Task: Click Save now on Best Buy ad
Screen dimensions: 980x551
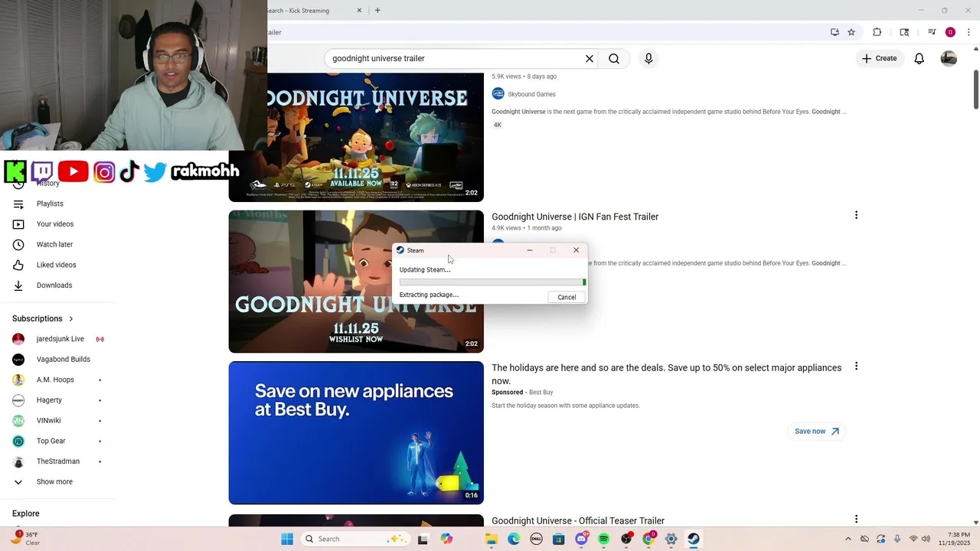Action: 816,432
